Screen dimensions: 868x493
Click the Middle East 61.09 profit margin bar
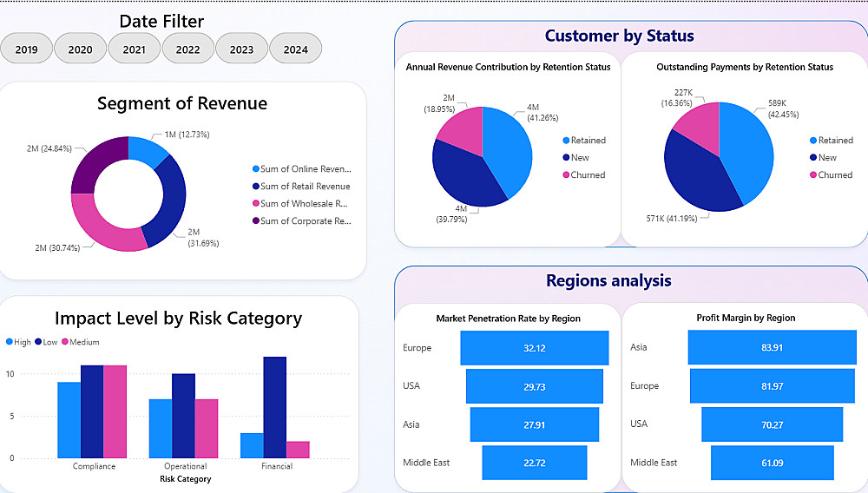click(x=773, y=463)
